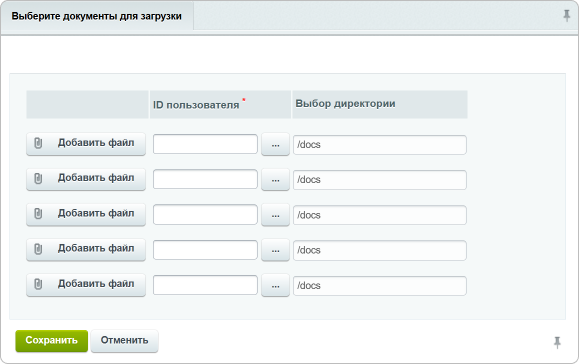Open user picker (...) in fifth row
Screen dimensions: 579x364
(275, 285)
